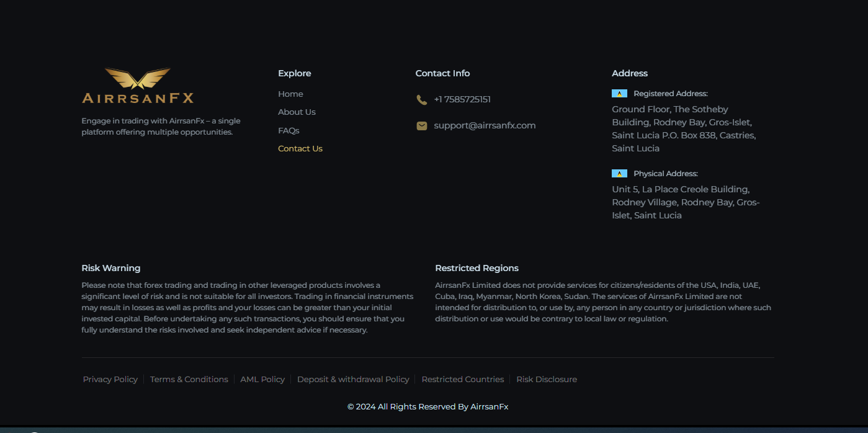Click the flag icon next to Physical Address
Image resolution: width=868 pixels, height=433 pixels.
click(619, 174)
